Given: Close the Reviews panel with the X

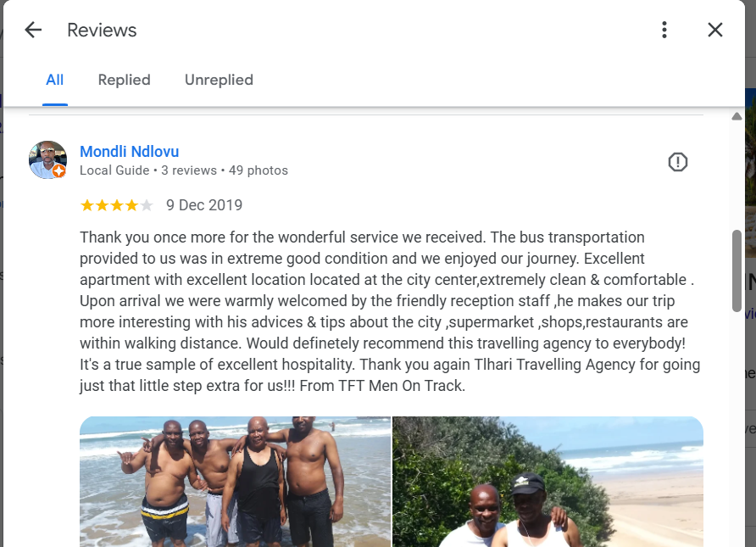Looking at the screenshot, I should [x=715, y=30].
